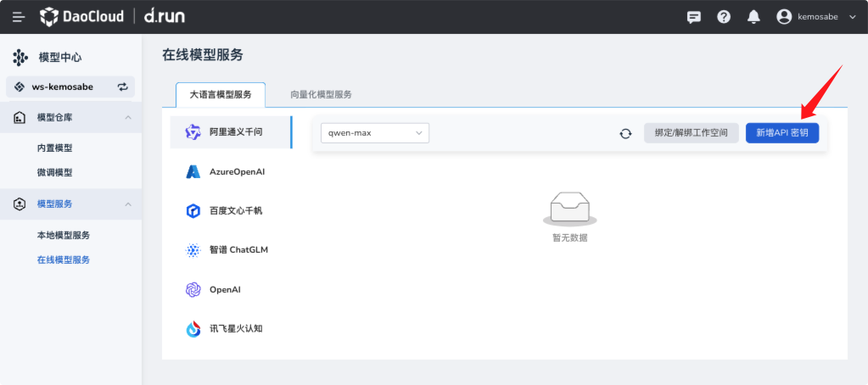
Task: Click the 模型仓库 sidebar icon
Action: 20,117
